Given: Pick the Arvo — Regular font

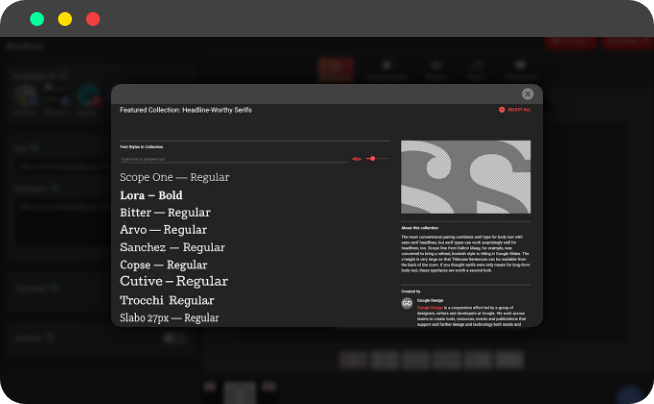Looking at the screenshot, I should (x=163, y=229).
